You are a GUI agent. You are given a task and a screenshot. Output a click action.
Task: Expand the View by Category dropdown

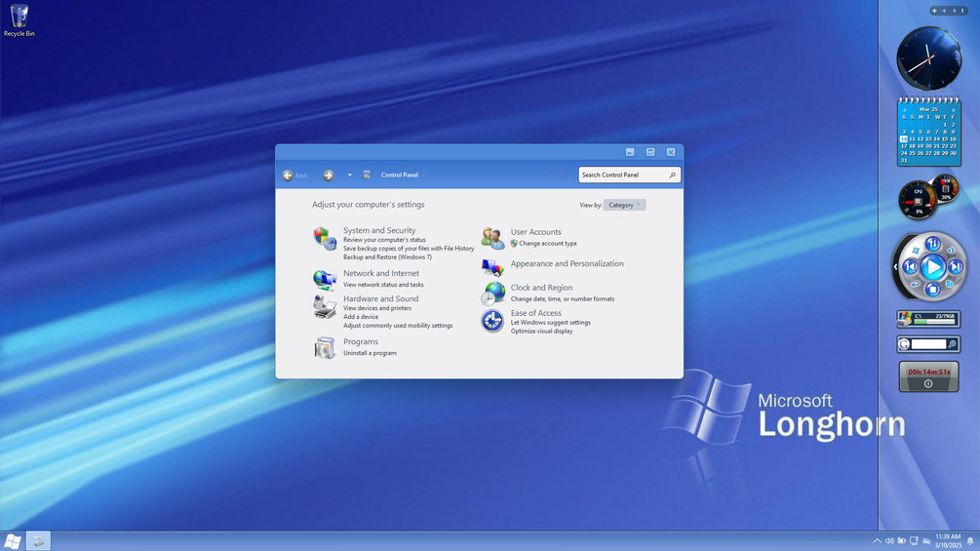click(x=624, y=205)
